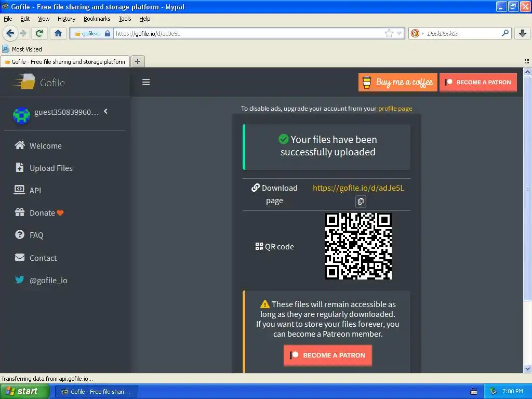Collapse the guest account chevron
The height and width of the screenshot is (399, 532).
[106, 111]
